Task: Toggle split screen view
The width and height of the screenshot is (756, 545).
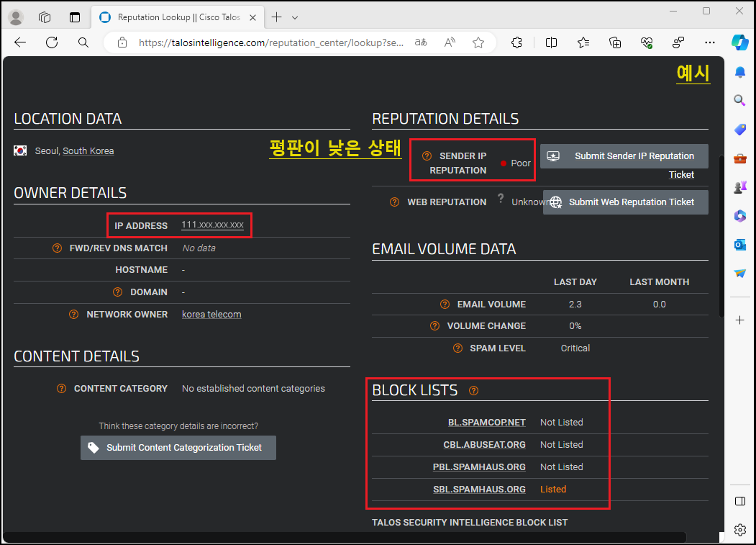Action: click(551, 42)
